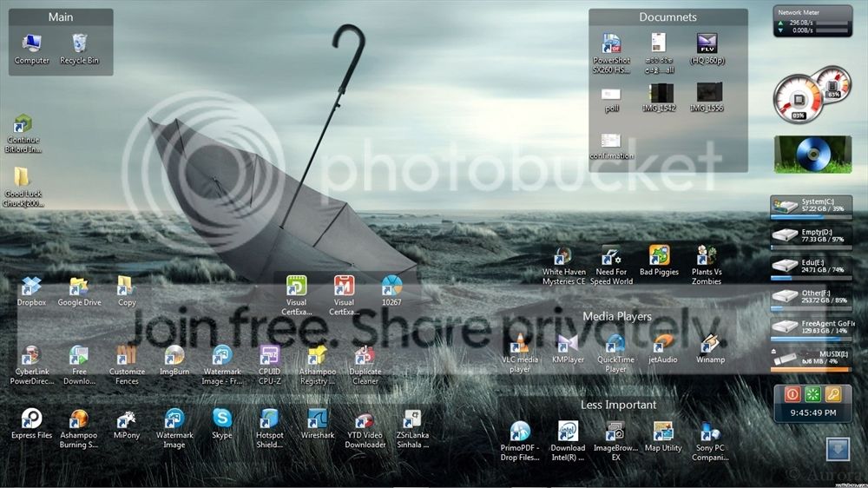
Task: Open the CPUID CPU-Z shortcut
Action: (270, 365)
